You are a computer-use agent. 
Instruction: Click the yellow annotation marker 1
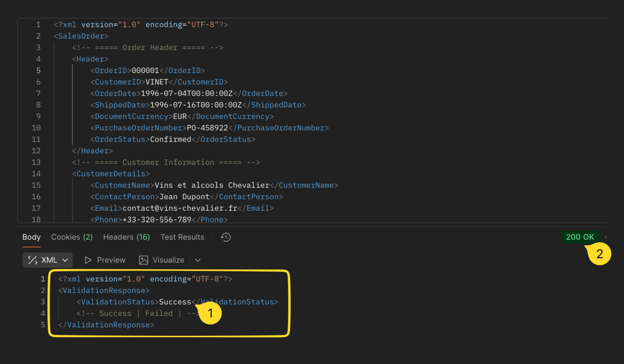click(x=210, y=313)
